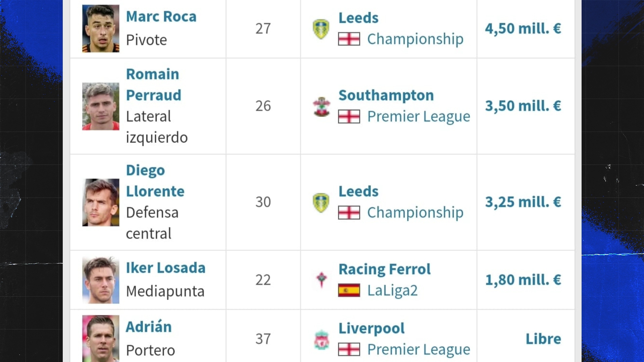The height and width of the screenshot is (362, 644).
Task: Click the Southampton club name link
Action: click(x=386, y=96)
